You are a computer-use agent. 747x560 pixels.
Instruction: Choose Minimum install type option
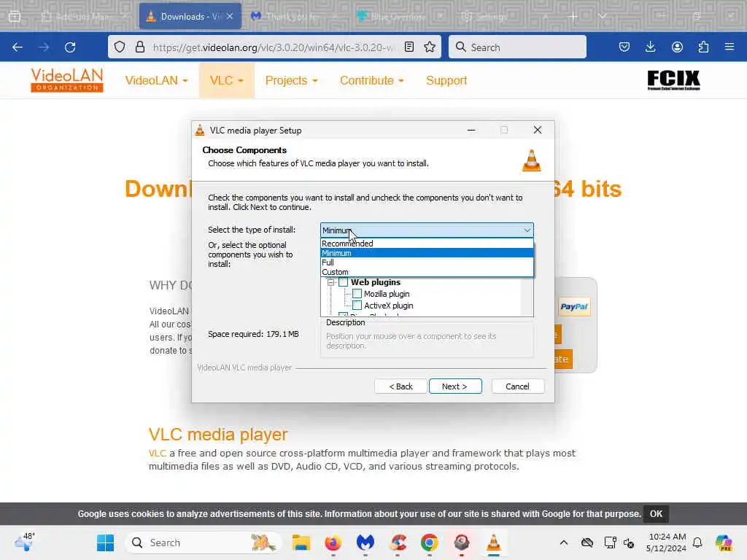(427, 253)
